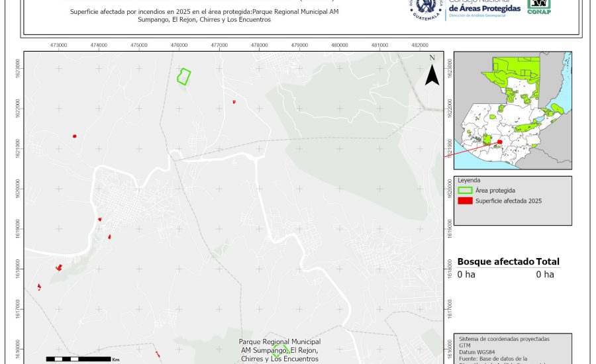Click the Dirección de Análisis Geoespacial text
Screen dimensions: 596x364
pyautogui.click(x=483, y=14)
